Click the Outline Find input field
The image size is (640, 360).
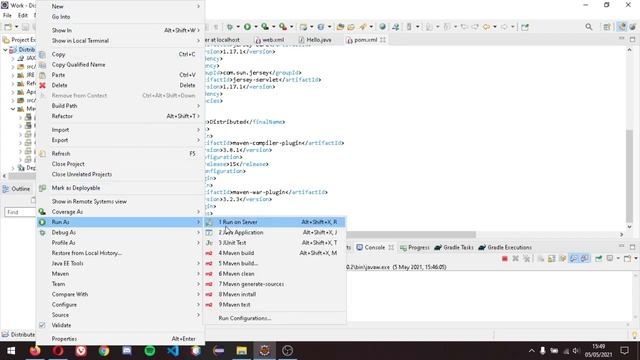(20, 212)
